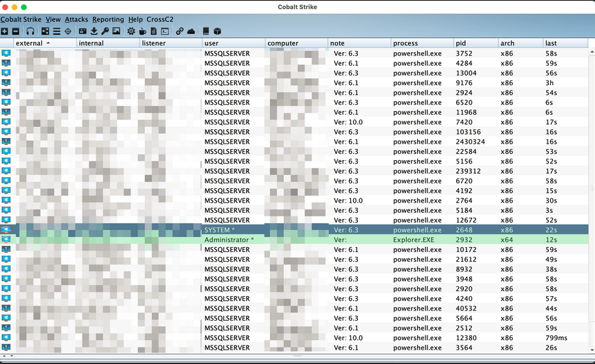Screen dimensions: 595x364
Task: Click beacon icon of pid 3752 row
Action: 6,54
